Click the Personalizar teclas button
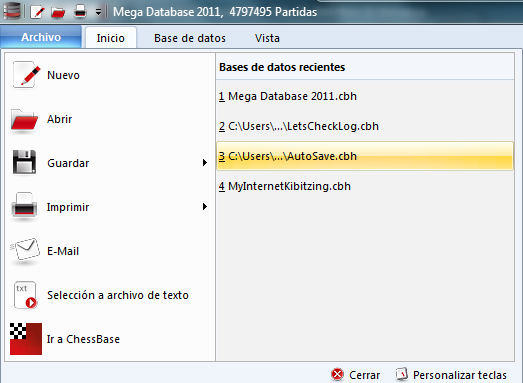 pyautogui.click(x=451, y=375)
